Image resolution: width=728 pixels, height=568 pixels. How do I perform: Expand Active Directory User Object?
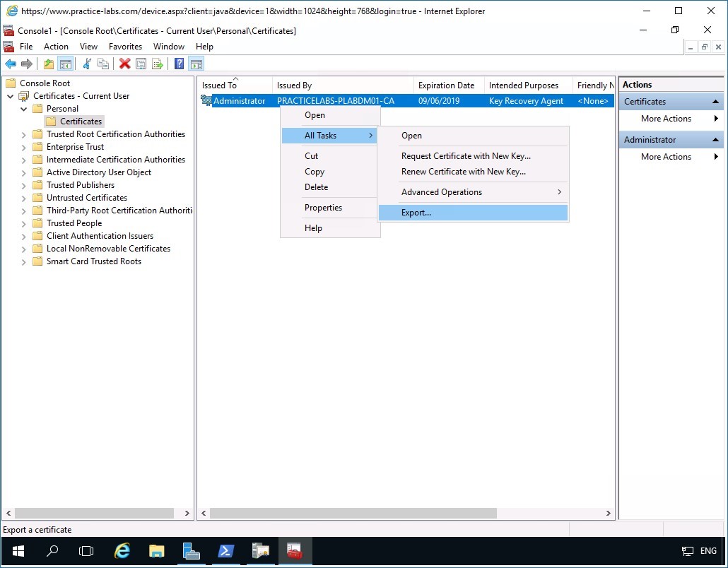coord(24,172)
